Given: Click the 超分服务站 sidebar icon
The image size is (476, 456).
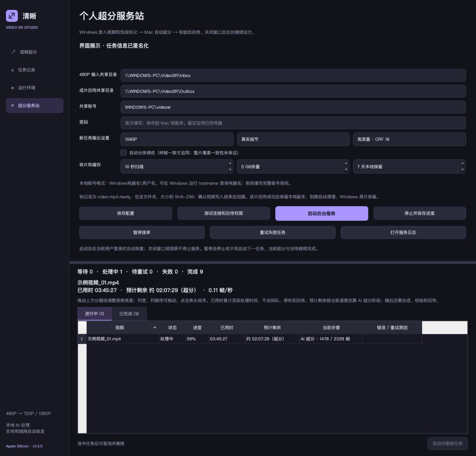Looking at the screenshot, I should tap(12, 105).
